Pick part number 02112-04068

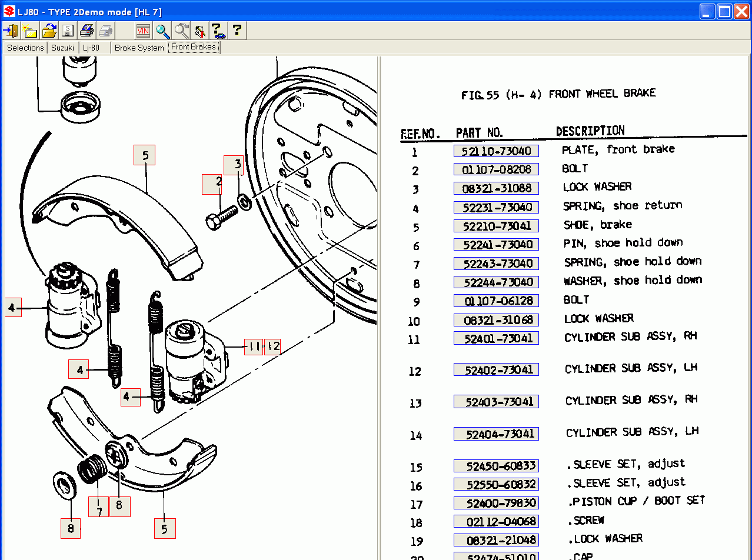point(496,521)
